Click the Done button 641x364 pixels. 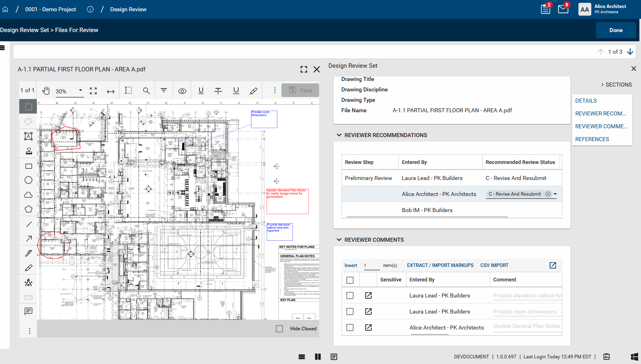(x=615, y=30)
